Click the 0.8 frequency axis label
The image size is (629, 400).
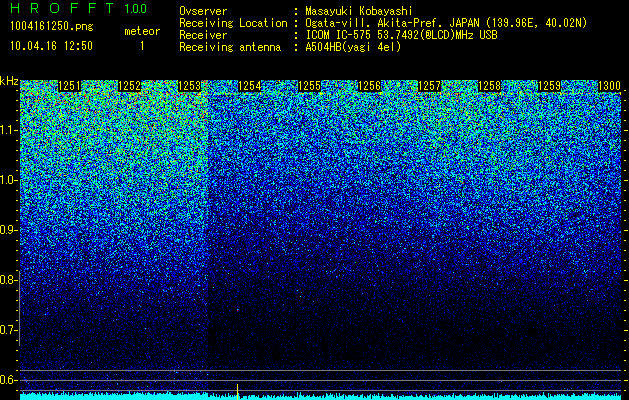pos(7,280)
